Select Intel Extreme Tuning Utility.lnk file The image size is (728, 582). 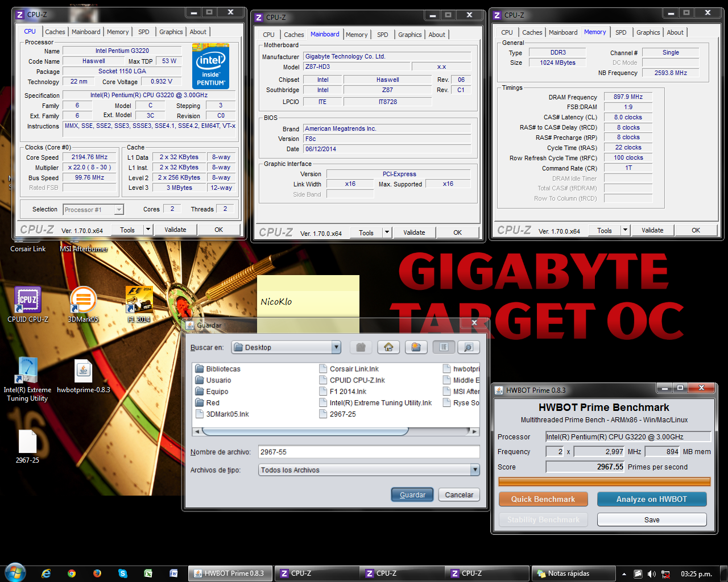tap(375, 403)
